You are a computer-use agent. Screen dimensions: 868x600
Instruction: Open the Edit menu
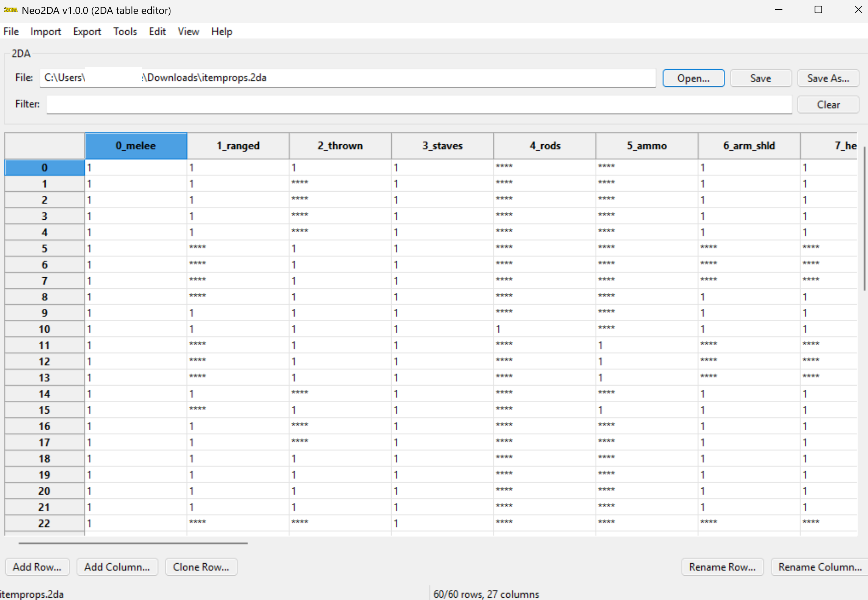click(157, 31)
